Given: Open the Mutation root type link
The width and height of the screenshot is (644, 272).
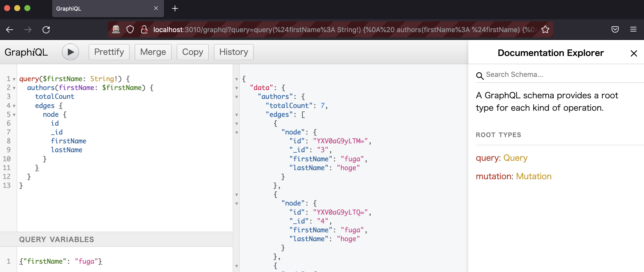Looking at the screenshot, I should pyautogui.click(x=534, y=176).
